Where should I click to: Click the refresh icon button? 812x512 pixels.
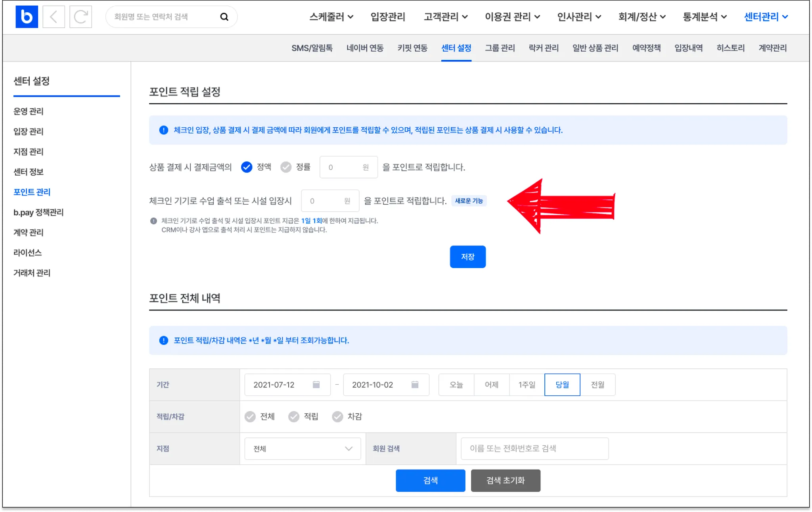(80, 17)
